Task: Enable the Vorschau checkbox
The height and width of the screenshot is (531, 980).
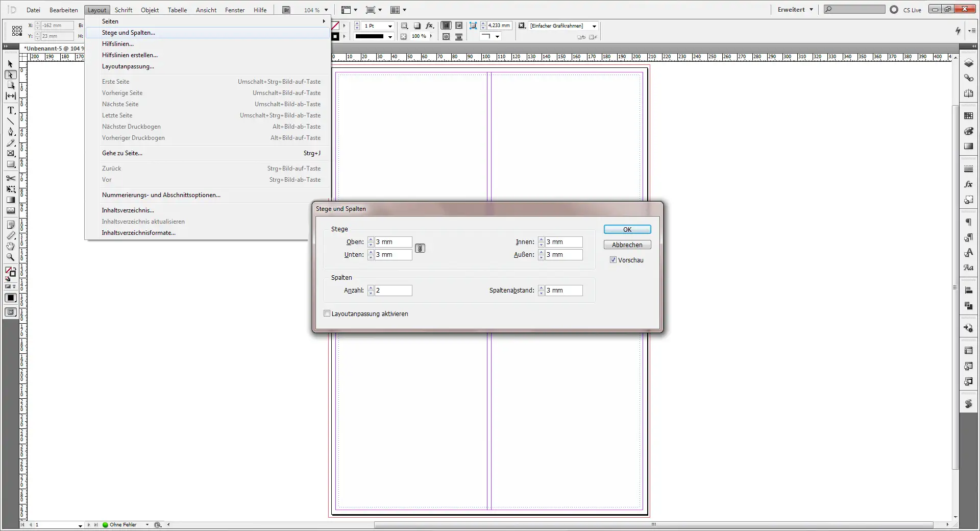Action: (x=613, y=260)
